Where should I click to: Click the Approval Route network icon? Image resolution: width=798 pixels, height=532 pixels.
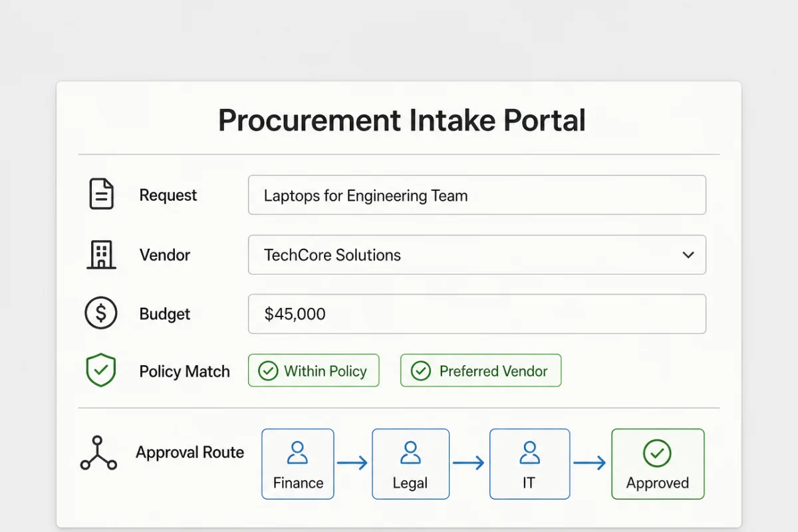coord(98,454)
